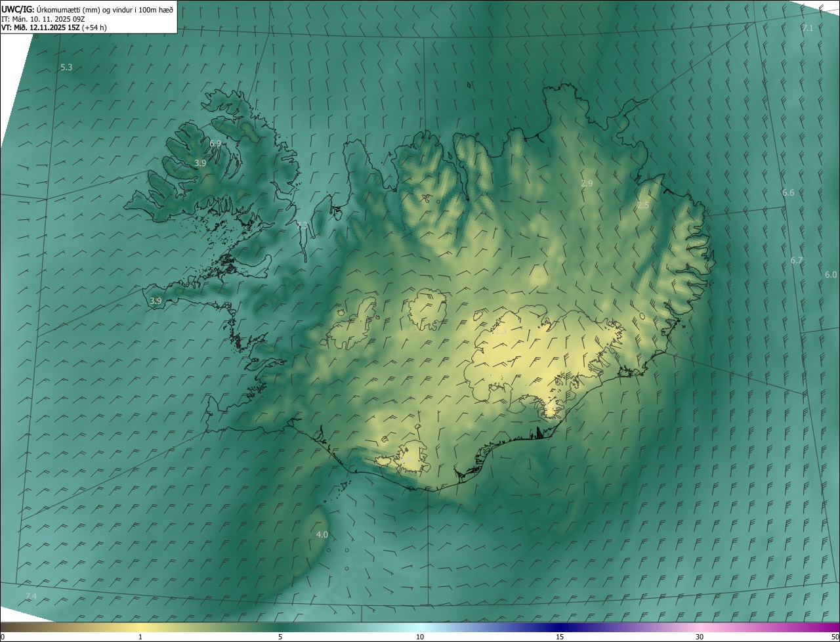
Task: Click the 'VT: Mið. 12.11.2025 15Z (+54 h)' line
Action: [x=54, y=27]
